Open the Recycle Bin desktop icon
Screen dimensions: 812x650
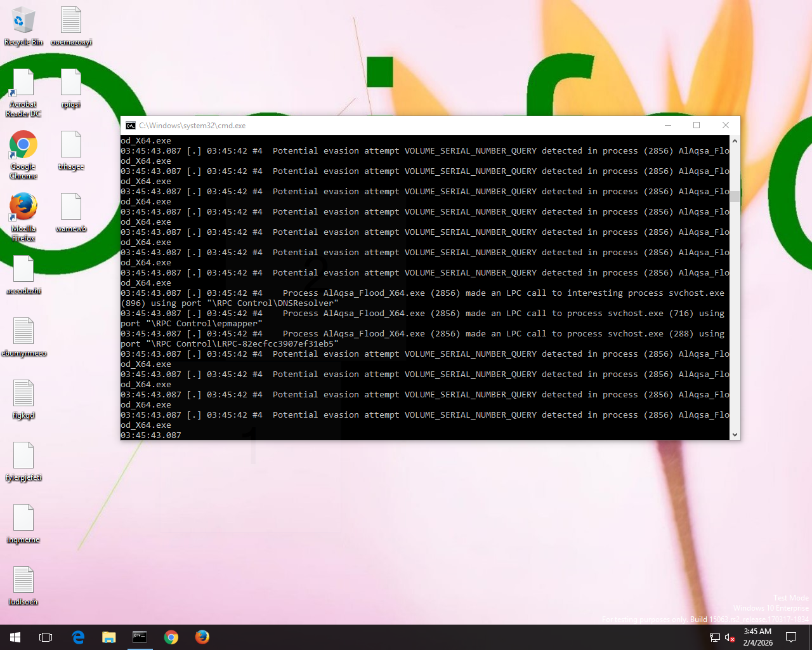[x=23, y=22]
